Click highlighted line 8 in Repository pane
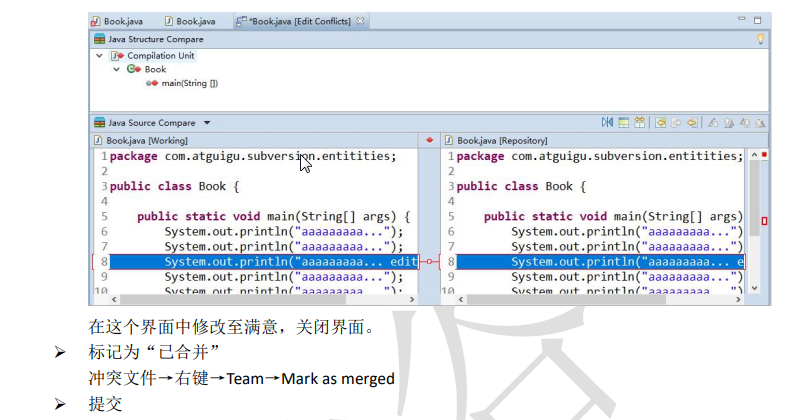This screenshot has height=420, width=791. [x=600, y=262]
